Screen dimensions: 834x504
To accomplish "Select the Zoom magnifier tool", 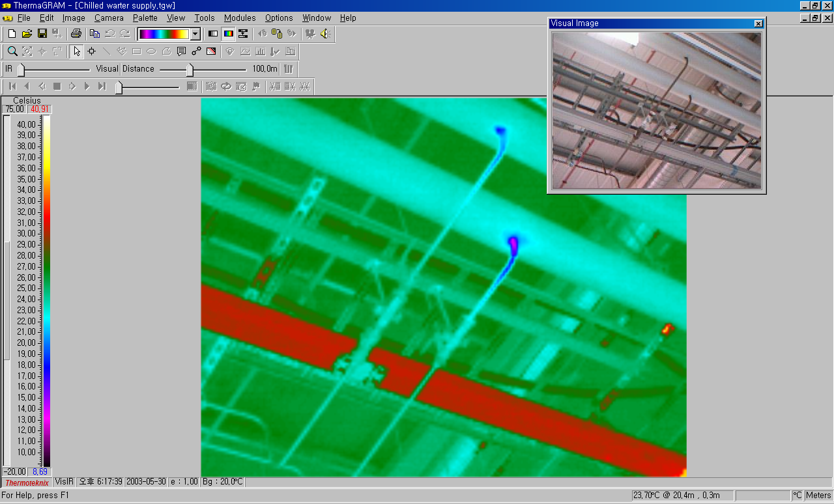I will click(x=12, y=51).
